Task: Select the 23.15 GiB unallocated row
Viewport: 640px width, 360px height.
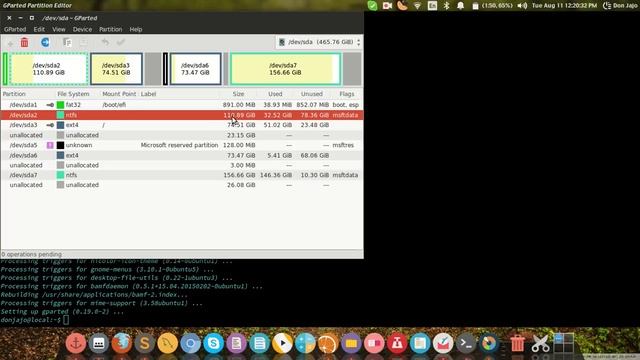Action: pyautogui.click(x=182, y=135)
